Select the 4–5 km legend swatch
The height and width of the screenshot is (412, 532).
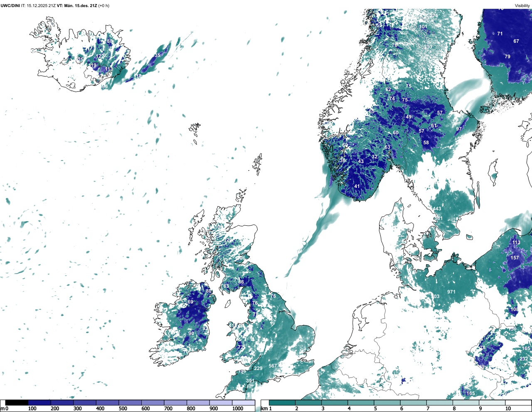click(x=361, y=403)
